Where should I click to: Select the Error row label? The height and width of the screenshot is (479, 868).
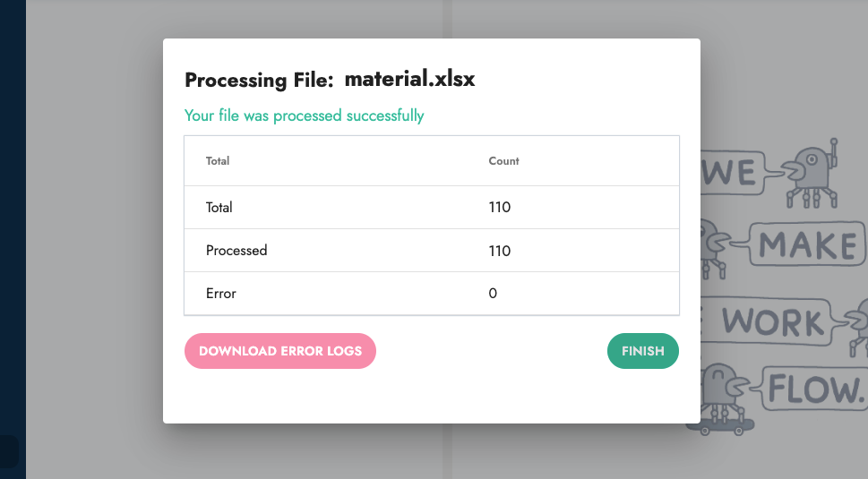point(221,294)
